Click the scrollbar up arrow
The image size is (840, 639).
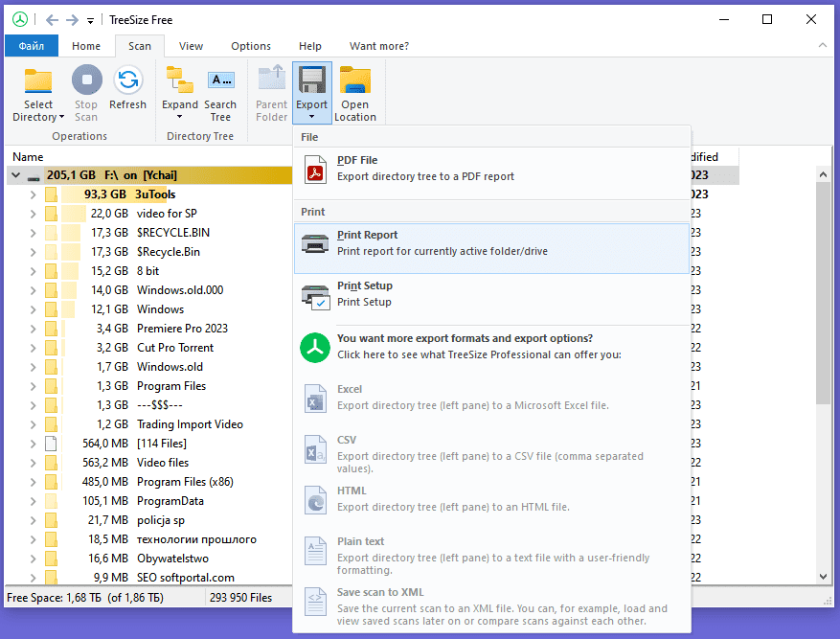[x=823, y=174]
